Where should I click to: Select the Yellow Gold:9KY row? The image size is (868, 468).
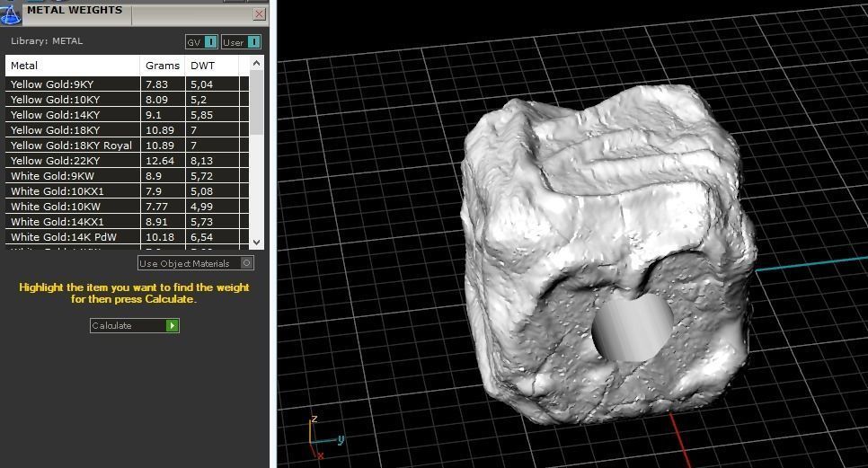click(128, 84)
